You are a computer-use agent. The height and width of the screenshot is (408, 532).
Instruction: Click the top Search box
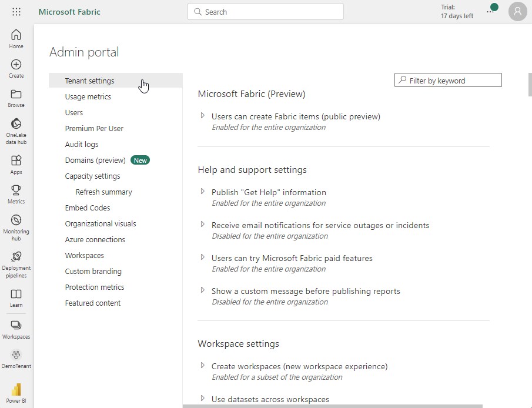(266, 12)
